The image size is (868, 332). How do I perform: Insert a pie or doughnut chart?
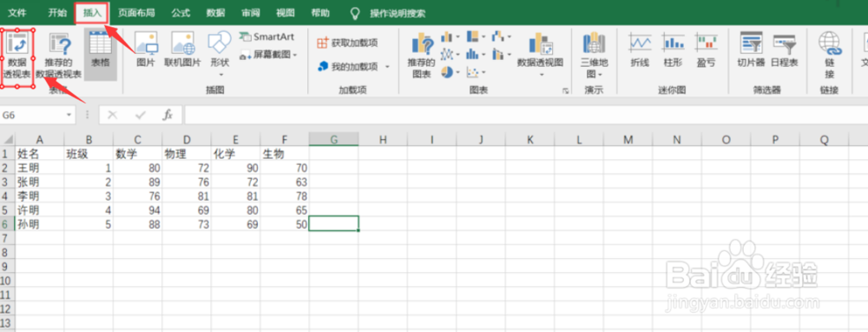(x=450, y=72)
